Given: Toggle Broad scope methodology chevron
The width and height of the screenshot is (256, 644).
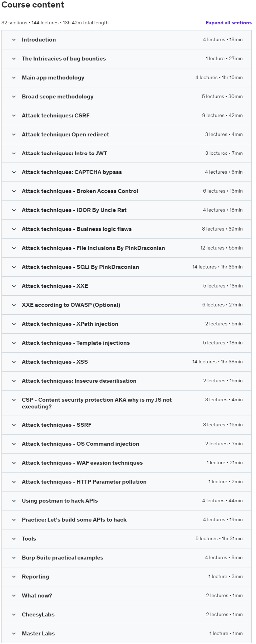Looking at the screenshot, I should click(14, 97).
